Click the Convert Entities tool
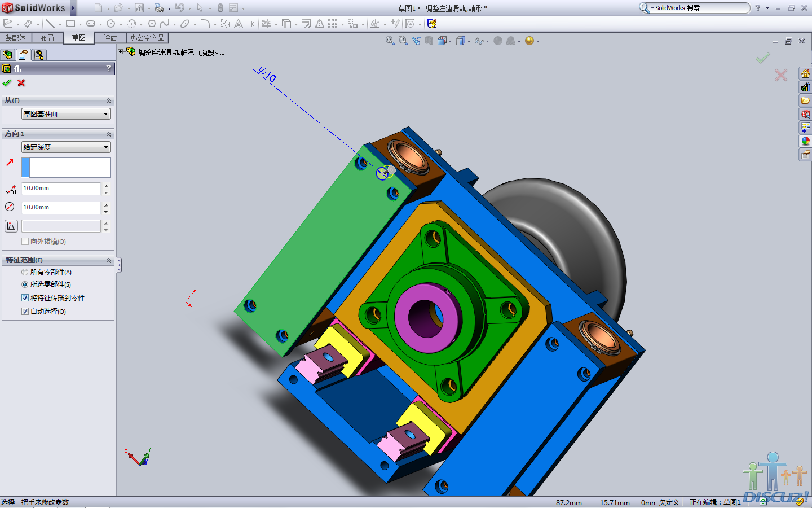Image resolution: width=812 pixels, height=508 pixels. pyautogui.click(x=286, y=24)
